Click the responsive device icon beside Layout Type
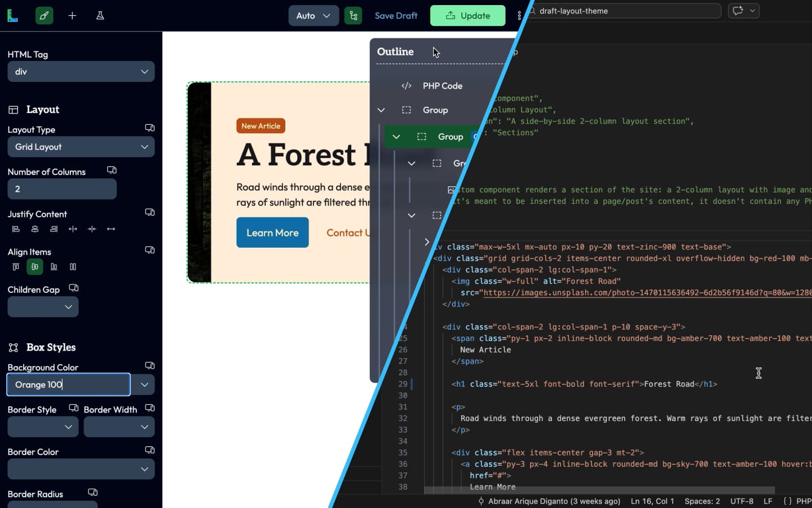This screenshot has width=812, height=508. pos(149,128)
